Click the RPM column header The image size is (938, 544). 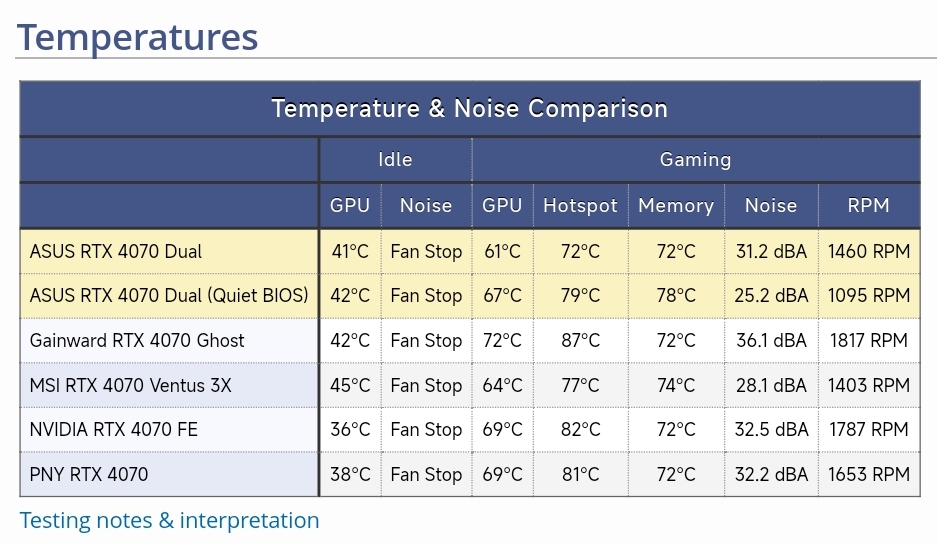[868, 205]
